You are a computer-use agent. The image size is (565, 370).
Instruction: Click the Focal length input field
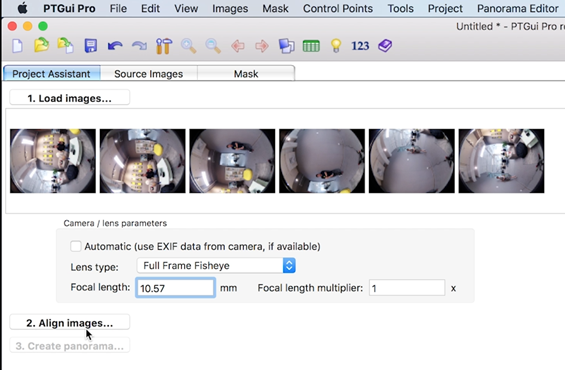175,287
